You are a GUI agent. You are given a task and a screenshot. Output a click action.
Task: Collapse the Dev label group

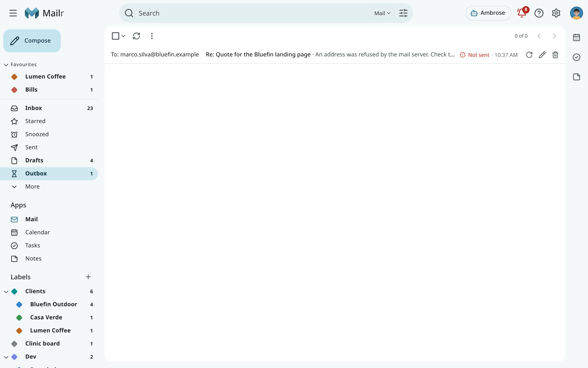tap(6, 357)
